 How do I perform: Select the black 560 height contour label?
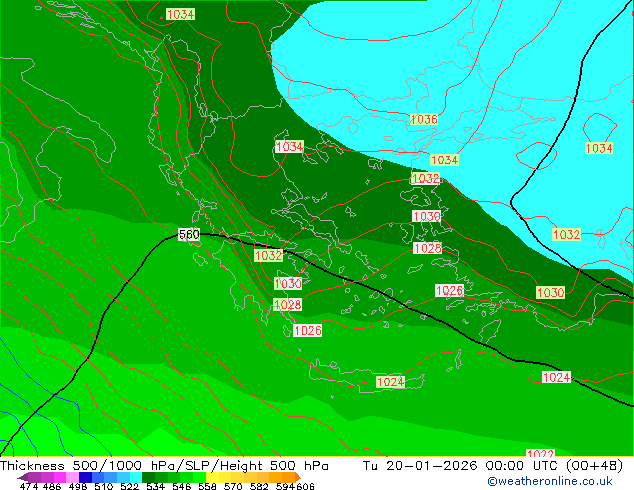click(189, 234)
